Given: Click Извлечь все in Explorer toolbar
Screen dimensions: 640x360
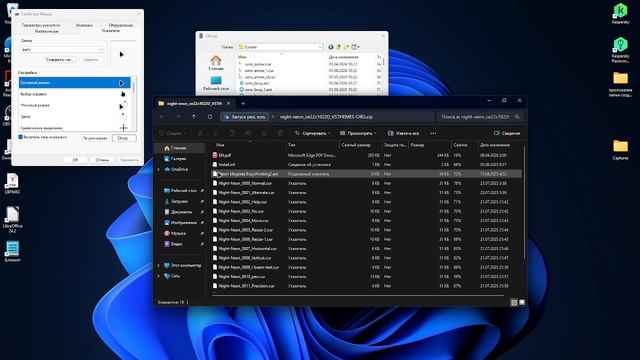Looking at the screenshot, I should point(403,133).
